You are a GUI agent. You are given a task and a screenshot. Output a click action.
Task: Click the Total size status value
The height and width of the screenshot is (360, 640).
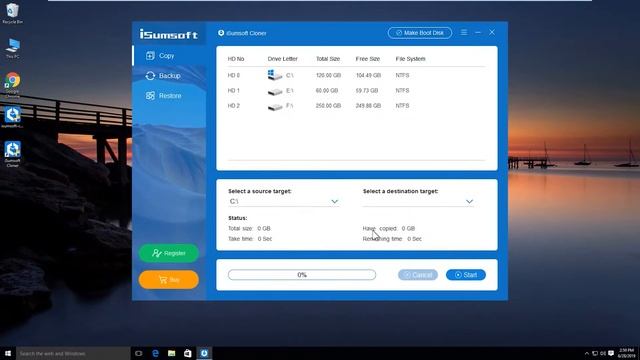[264, 228]
